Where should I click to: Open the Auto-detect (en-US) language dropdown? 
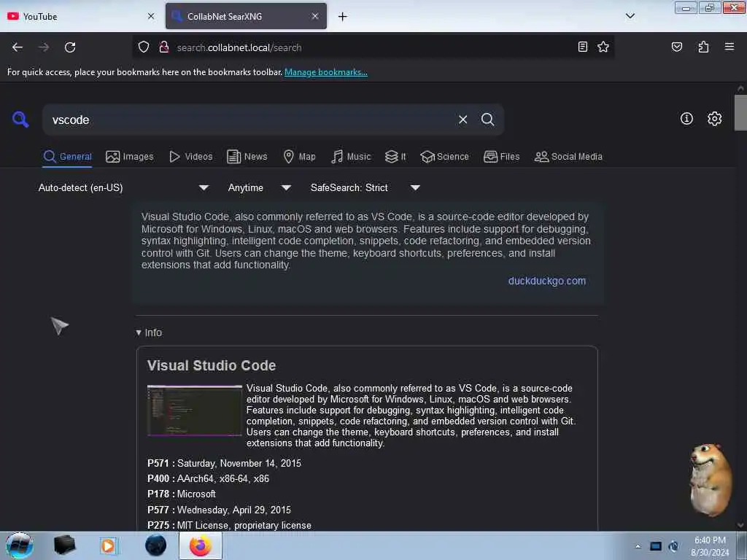coord(123,187)
